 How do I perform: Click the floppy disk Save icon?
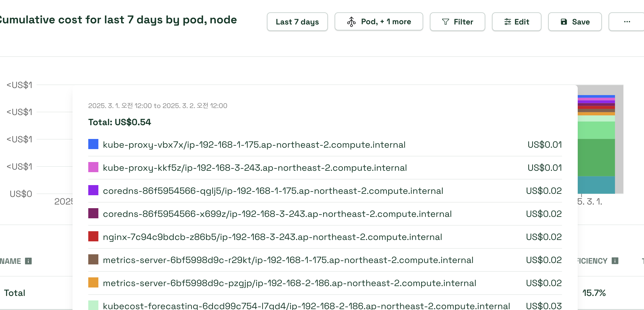click(564, 22)
